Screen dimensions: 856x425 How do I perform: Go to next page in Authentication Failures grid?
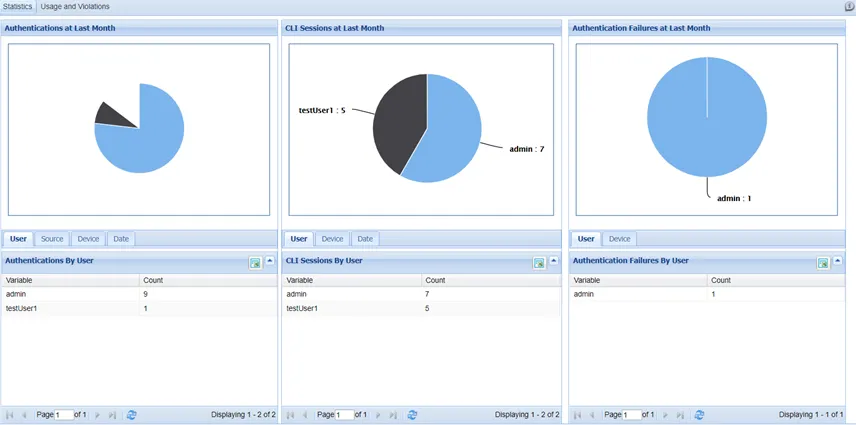(665, 415)
